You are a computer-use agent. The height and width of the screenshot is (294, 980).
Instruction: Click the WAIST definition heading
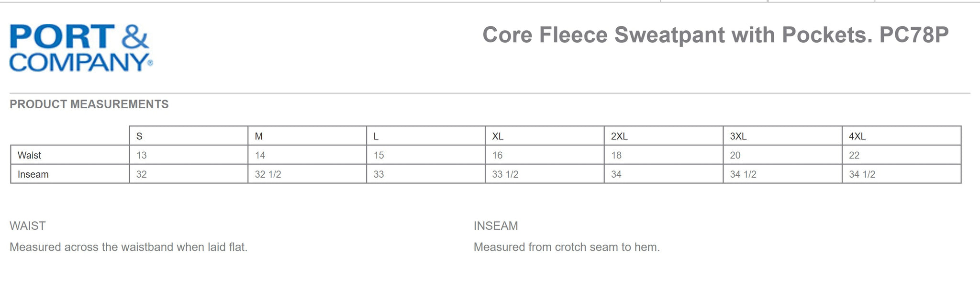pyautogui.click(x=28, y=226)
